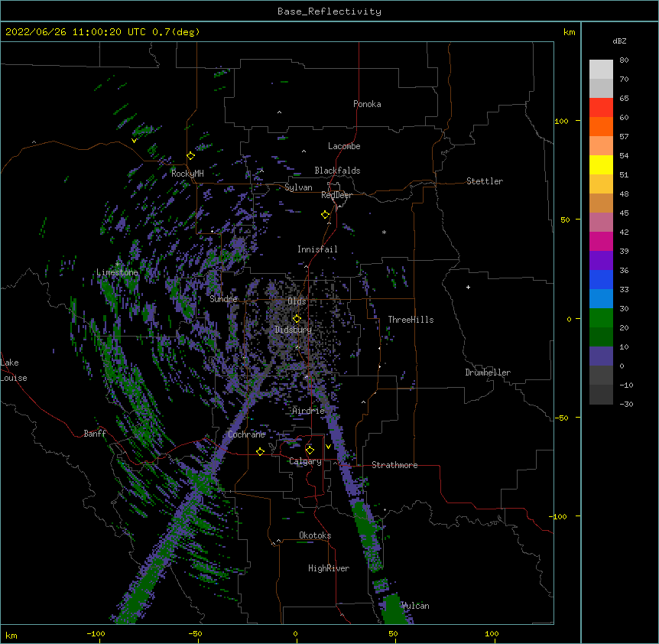
Task: Select the bright yellow legend swatch
Action: [x=601, y=164]
